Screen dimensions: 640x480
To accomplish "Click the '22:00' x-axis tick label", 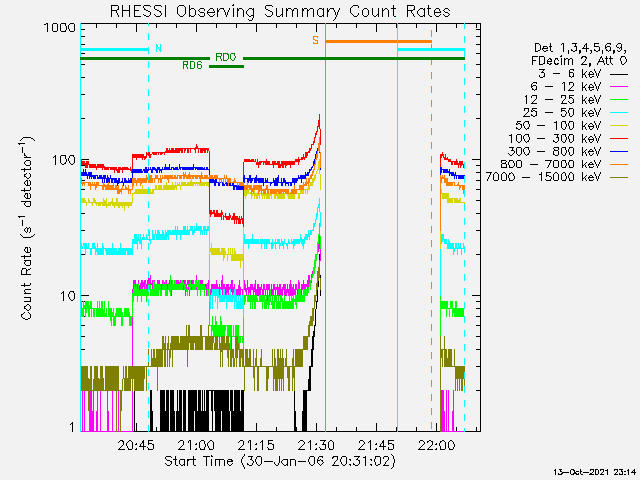I will tap(436, 445).
